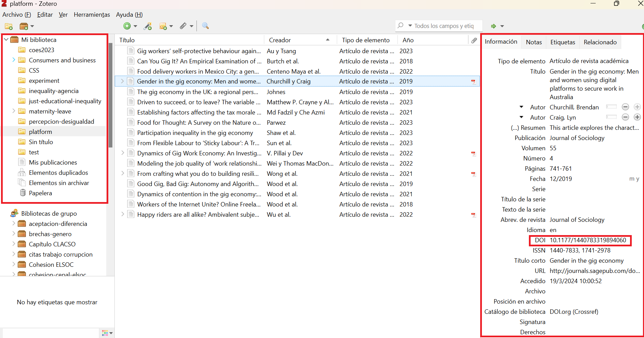Open Advanced Search with the magnifier icon
Image resolution: width=644 pixels, height=338 pixels.
pyautogui.click(x=205, y=26)
